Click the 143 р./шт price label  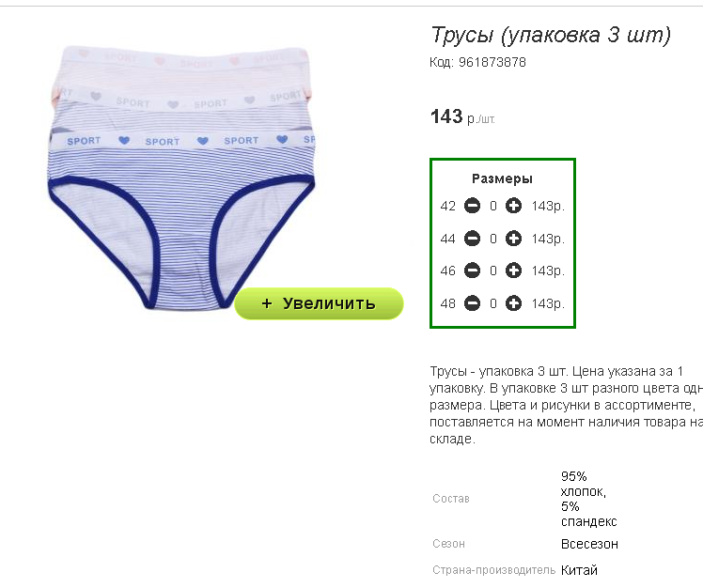pos(462,117)
